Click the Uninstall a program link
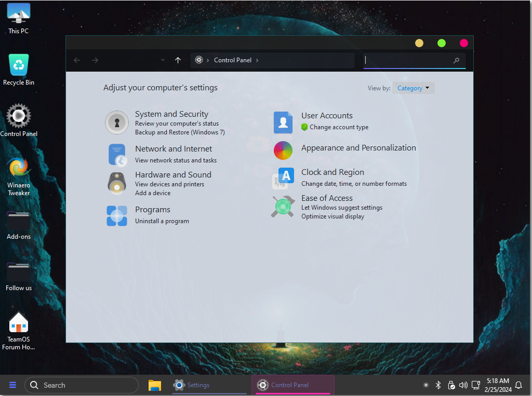The width and height of the screenshot is (532, 396). 162,221
